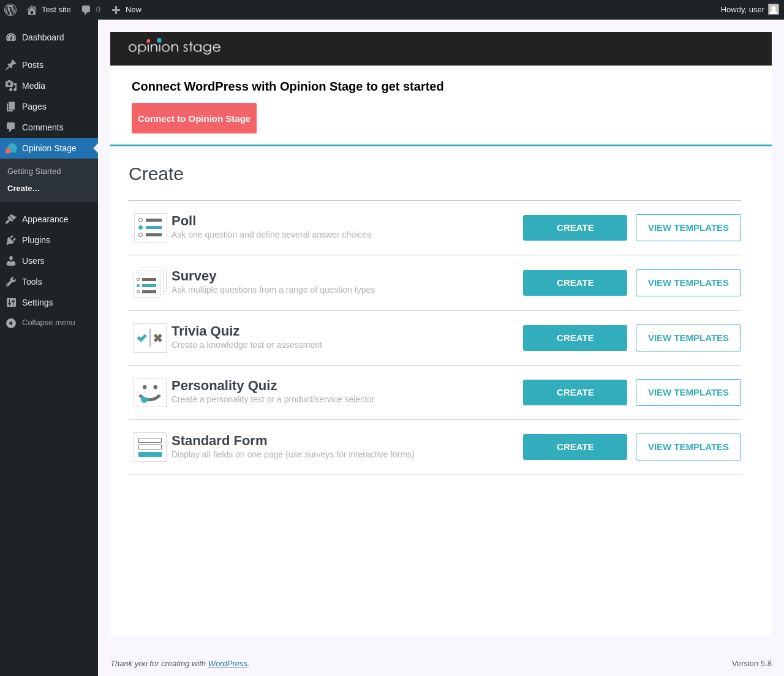This screenshot has width=784, height=676.
Task: Click the Appearance paintbrush icon
Action: [x=11, y=219]
